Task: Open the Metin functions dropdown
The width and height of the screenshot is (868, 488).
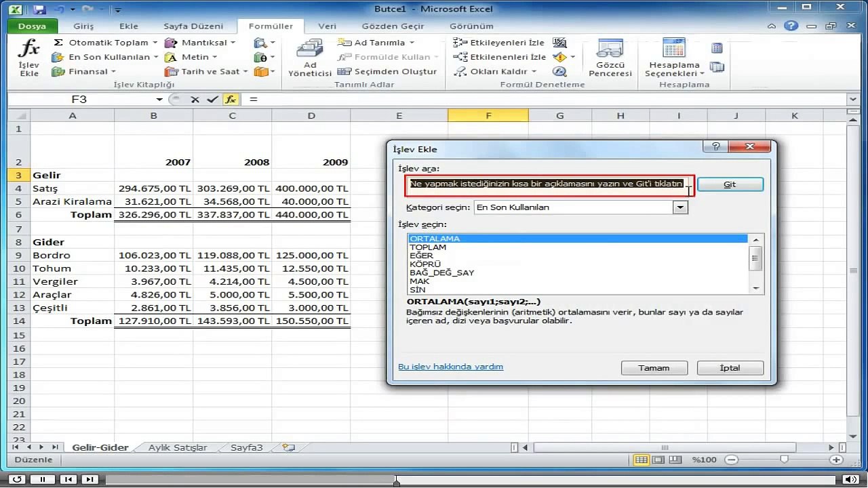Action: [191, 57]
